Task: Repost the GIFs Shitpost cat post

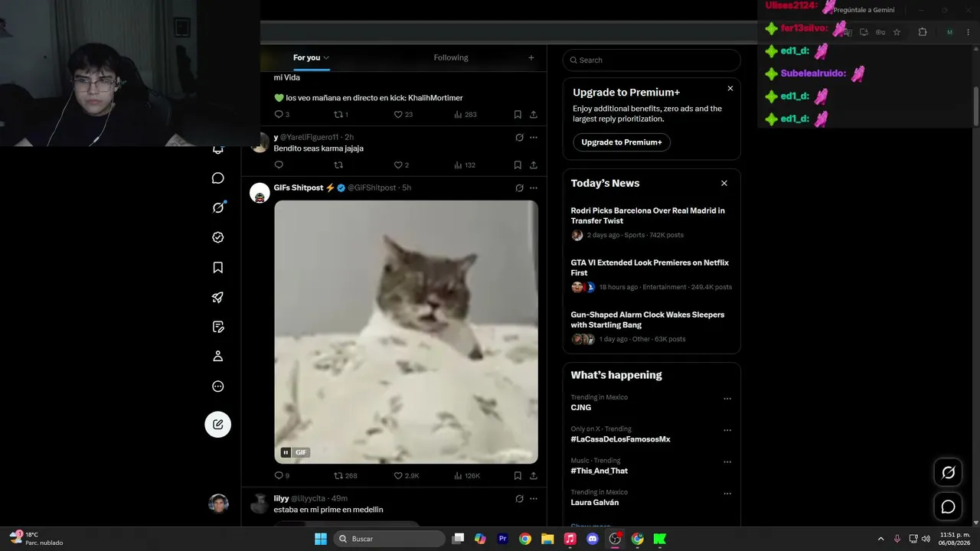Action: 345,476
